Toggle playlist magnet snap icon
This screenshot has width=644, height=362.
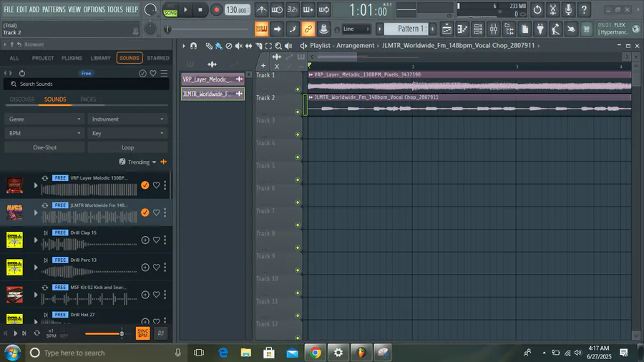coord(193,46)
